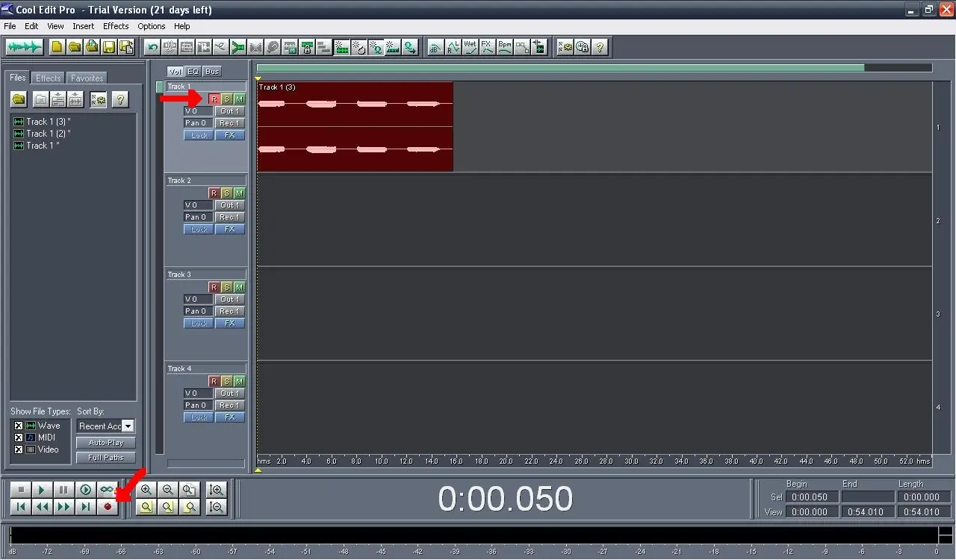
Task: Switch to the Favorites tab
Action: tap(87, 78)
